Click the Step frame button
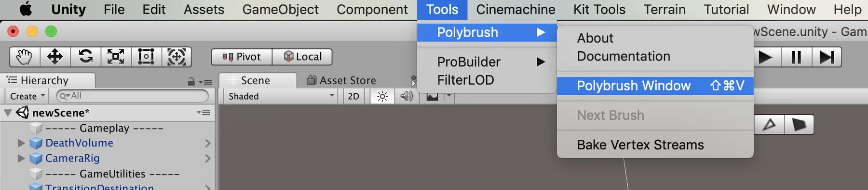The image size is (868, 190). [827, 57]
